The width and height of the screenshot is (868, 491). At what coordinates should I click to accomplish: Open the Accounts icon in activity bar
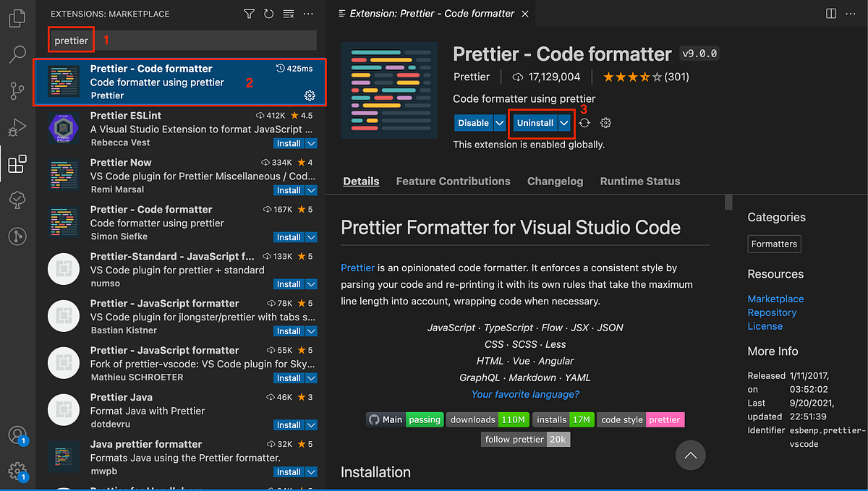pyautogui.click(x=17, y=436)
